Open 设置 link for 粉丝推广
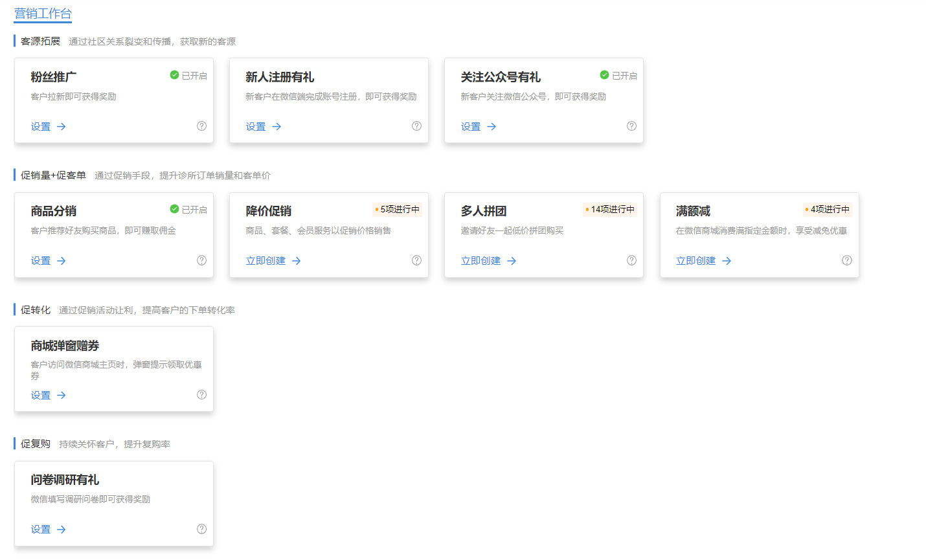This screenshot has width=926, height=560. point(48,127)
